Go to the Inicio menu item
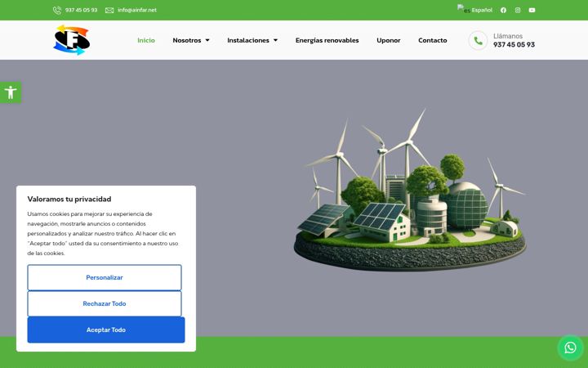 click(x=146, y=40)
